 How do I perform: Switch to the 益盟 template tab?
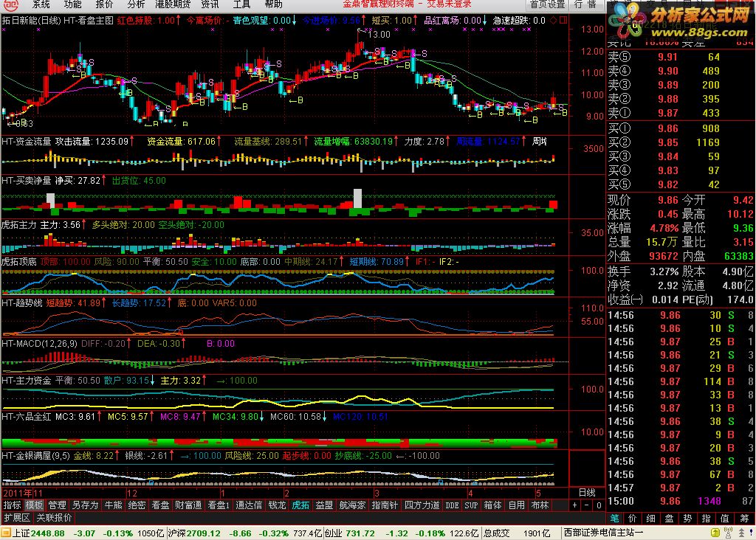click(x=324, y=505)
